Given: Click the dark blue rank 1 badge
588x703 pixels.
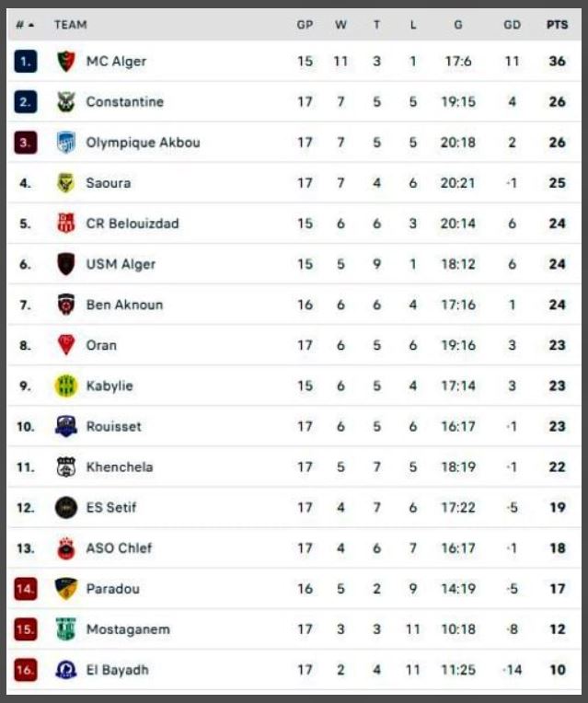Looking at the screenshot, I should tap(26, 62).
